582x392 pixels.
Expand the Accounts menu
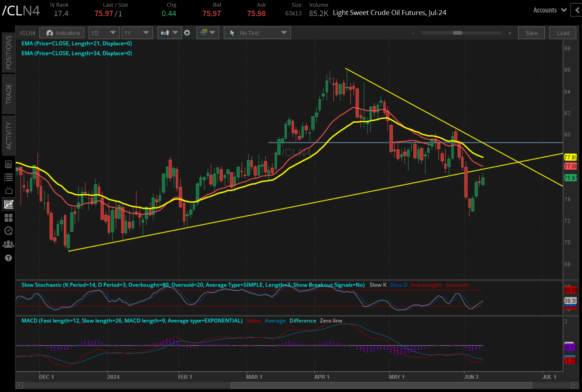549,10
